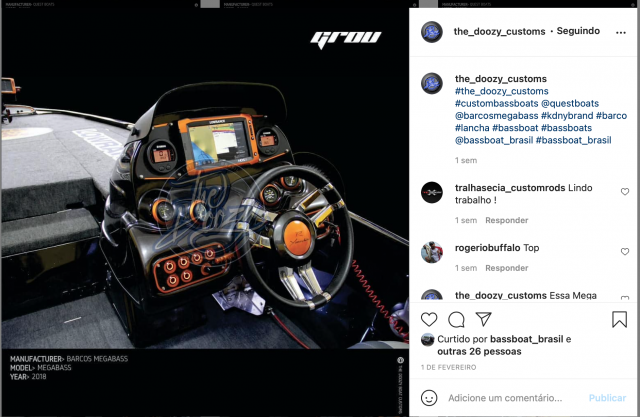
Task: Open mention @questboats
Action: click(x=570, y=103)
